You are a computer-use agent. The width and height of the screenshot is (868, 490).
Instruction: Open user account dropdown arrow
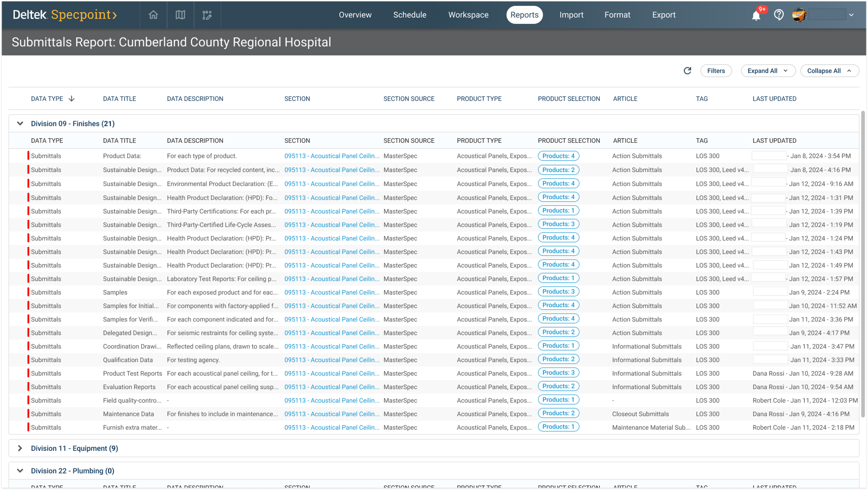click(x=851, y=15)
